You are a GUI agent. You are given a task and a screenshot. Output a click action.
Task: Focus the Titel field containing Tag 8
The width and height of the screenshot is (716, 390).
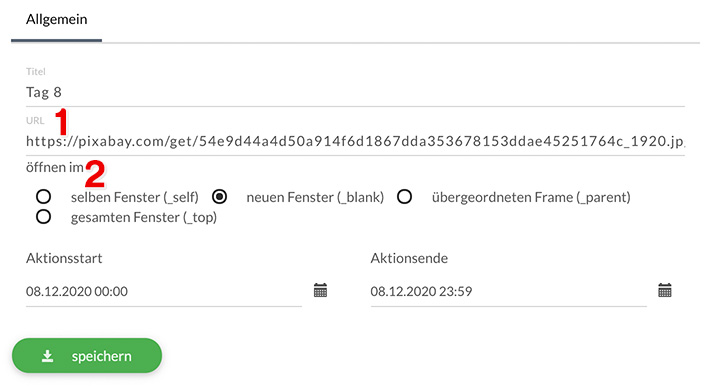(355, 93)
